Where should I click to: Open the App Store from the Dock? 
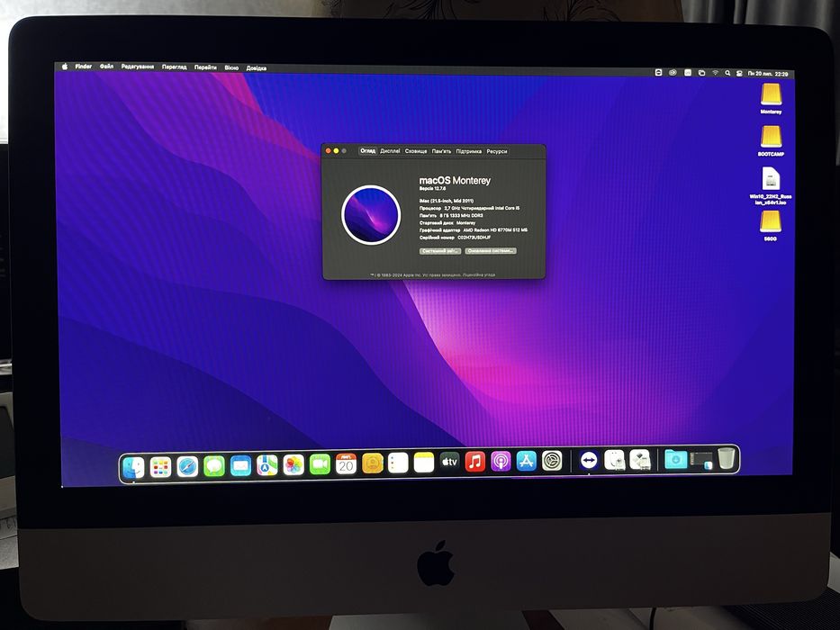click(x=527, y=461)
